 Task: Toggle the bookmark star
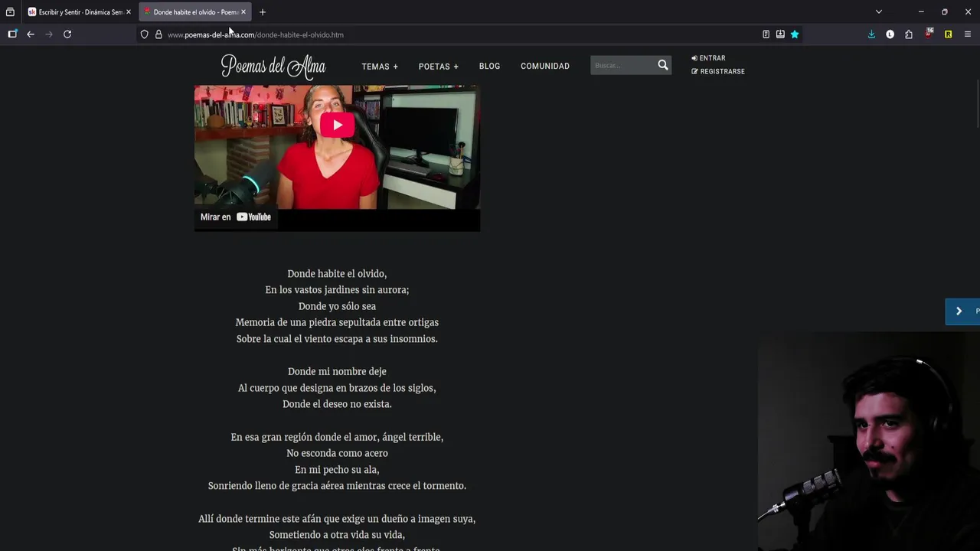click(795, 34)
